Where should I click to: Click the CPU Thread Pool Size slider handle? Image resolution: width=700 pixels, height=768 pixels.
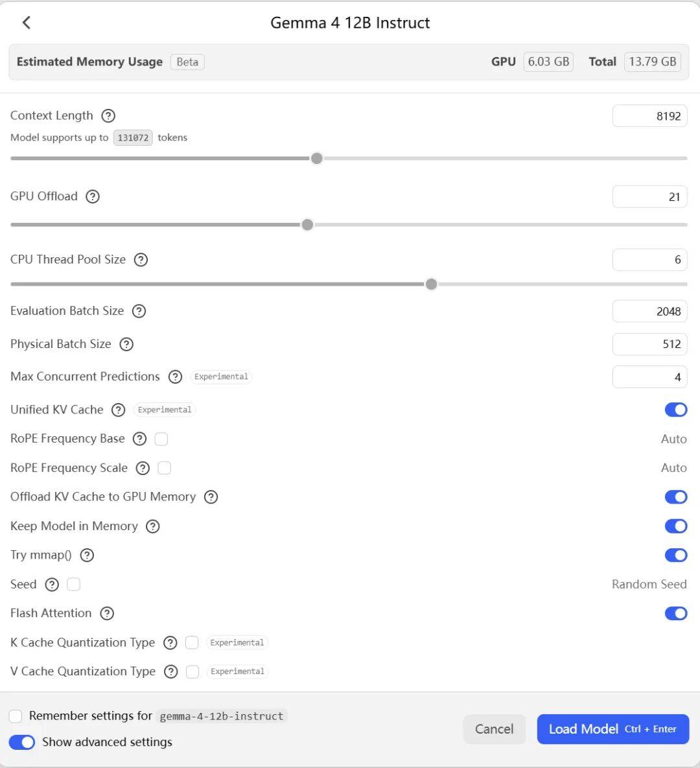point(431,285)
